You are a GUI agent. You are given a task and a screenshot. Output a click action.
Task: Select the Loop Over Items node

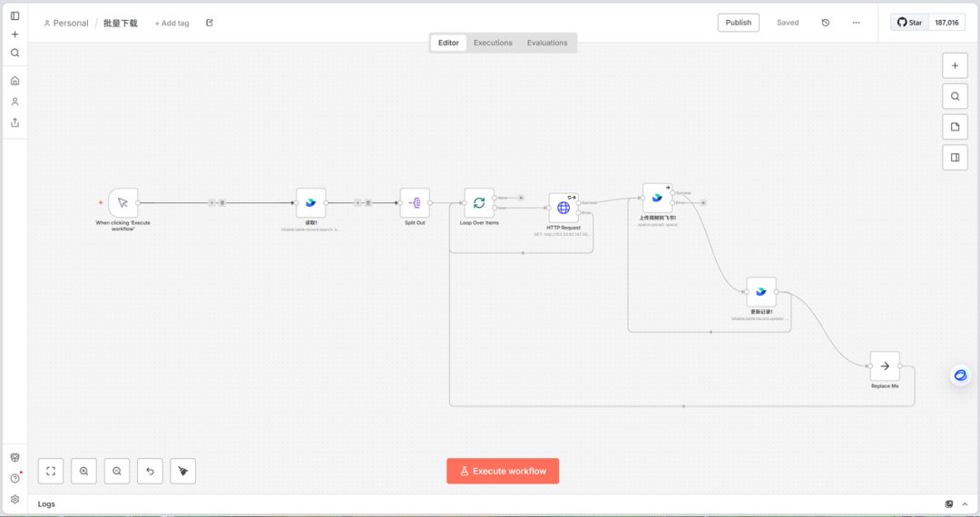tap(479, 203)
